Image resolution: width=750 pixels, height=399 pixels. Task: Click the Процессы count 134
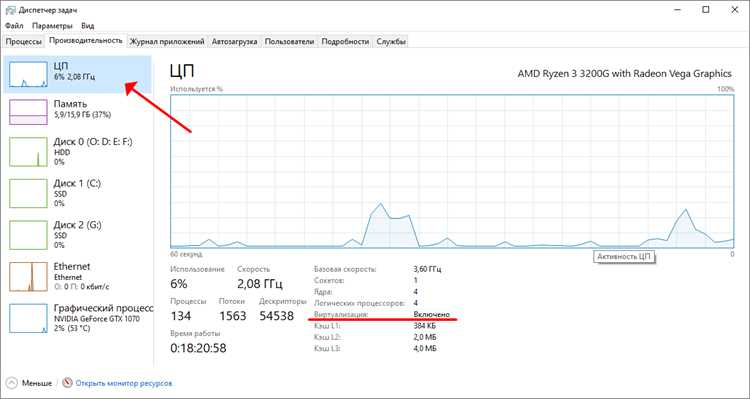[181, 316]
